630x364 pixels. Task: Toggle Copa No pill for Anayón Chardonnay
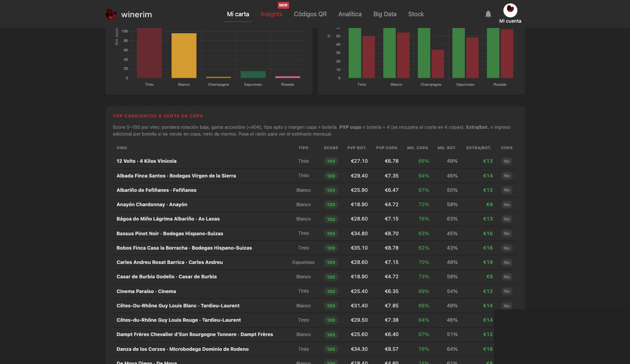(x=506, y=205)
